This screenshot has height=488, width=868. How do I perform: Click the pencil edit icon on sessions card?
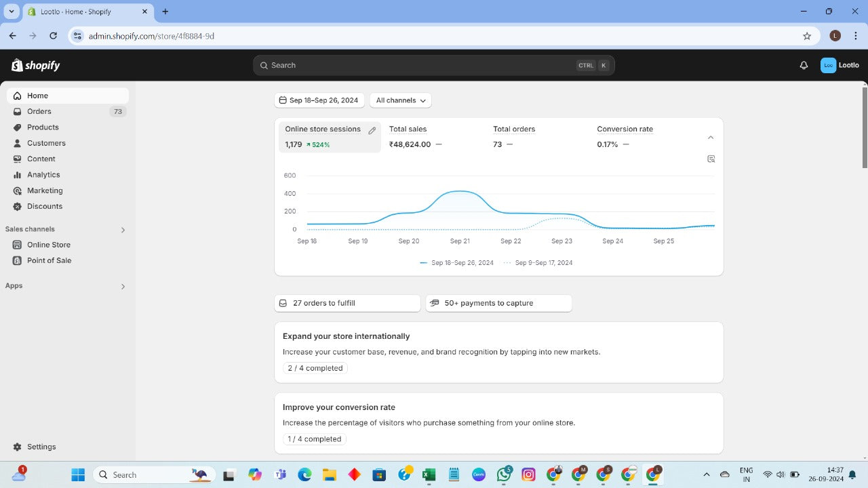(x=372, y=131)
